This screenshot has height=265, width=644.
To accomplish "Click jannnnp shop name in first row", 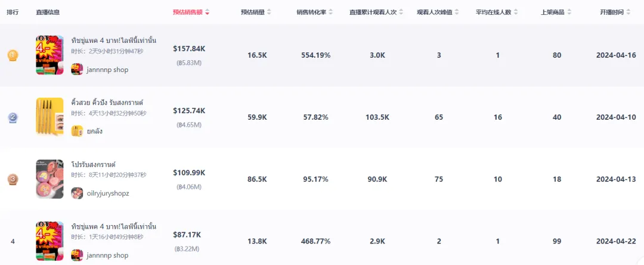I will [107, 70].
